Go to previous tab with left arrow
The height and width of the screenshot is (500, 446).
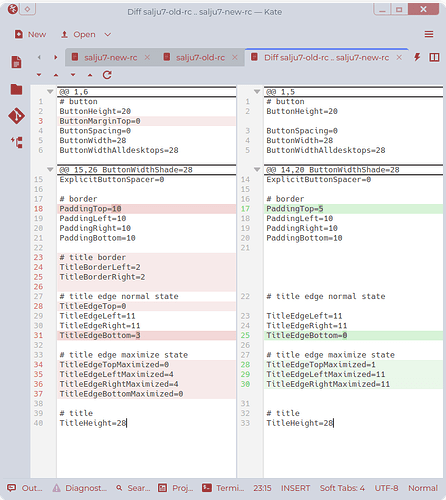pyautogui.click(x=39, y=57)
